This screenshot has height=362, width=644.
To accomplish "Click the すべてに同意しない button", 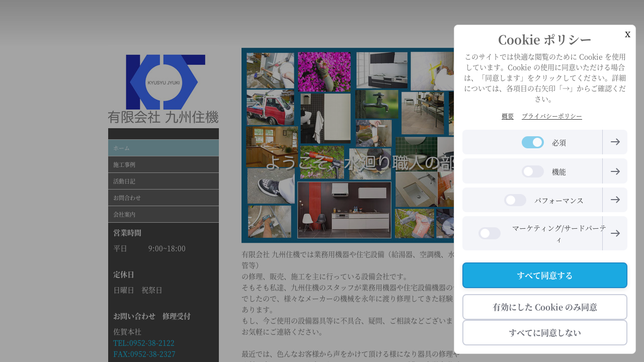I will [x=544, y=333].
